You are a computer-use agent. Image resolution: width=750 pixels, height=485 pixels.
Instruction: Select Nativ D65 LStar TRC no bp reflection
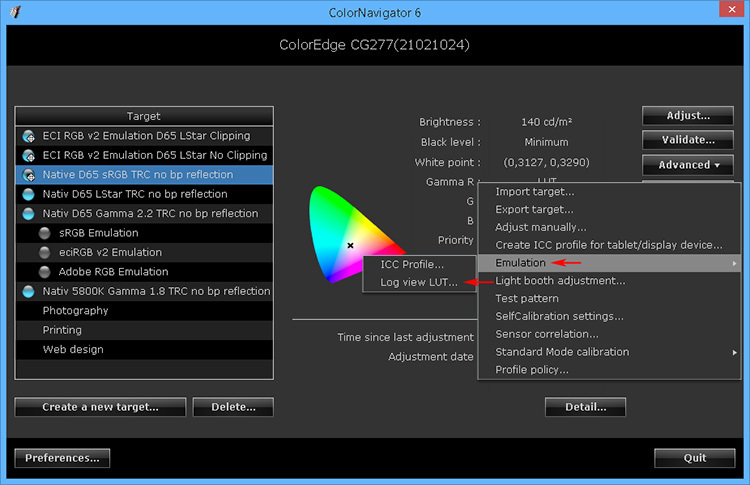[144, 194]
